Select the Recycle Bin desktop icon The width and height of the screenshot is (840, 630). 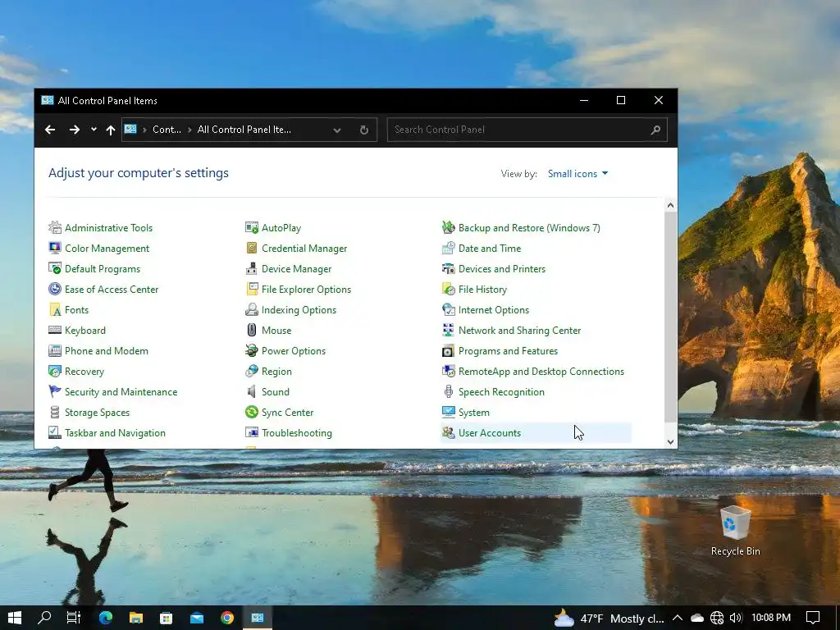(x=735, y=531)
